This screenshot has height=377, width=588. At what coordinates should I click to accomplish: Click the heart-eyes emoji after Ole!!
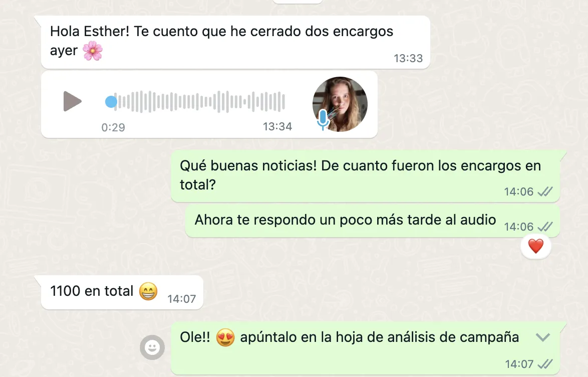tap(225, 337)
